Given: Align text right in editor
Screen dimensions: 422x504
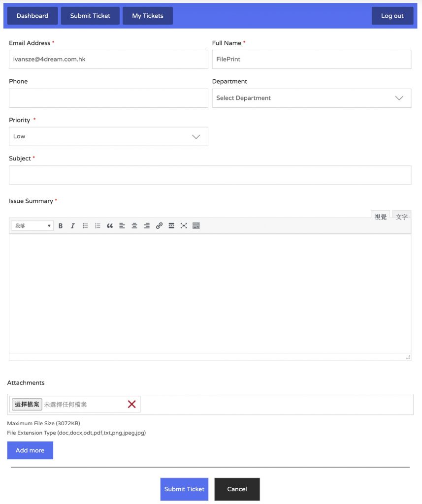Looking at the screenshot, I should tap(147, 225).
